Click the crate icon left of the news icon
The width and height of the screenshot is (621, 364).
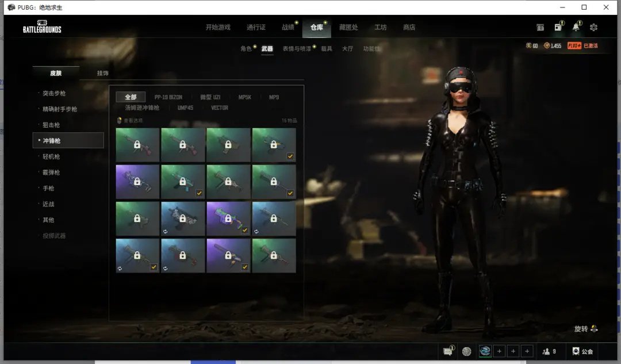(540, 28)
